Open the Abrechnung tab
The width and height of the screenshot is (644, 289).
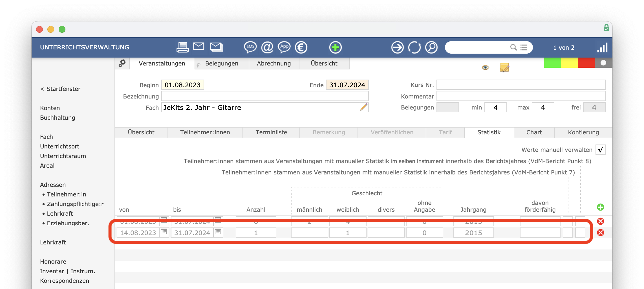click(274, 64)
